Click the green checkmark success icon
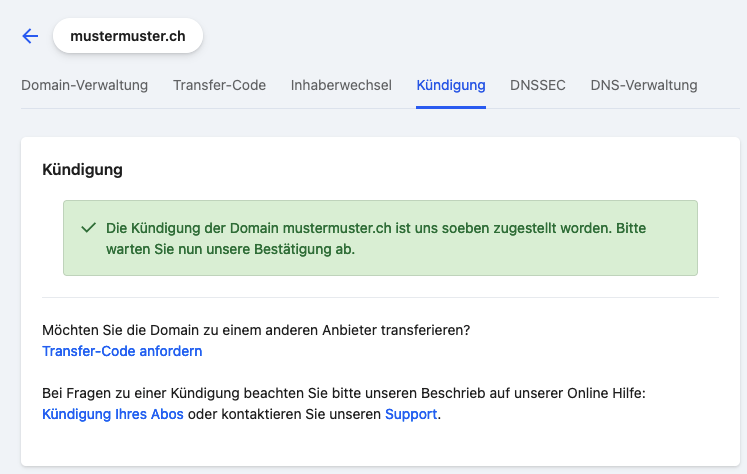Screen dimensions: 747x474 (87, 228)
